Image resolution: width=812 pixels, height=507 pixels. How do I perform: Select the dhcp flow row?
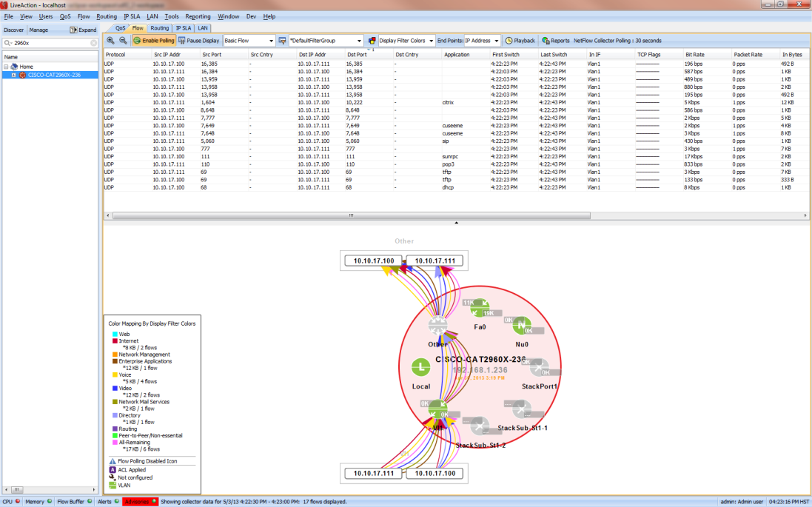(x=456, y=187)
